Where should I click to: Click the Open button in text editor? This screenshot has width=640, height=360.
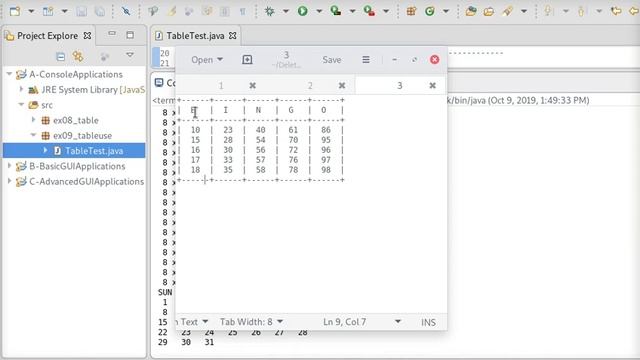tap(207, 60)
